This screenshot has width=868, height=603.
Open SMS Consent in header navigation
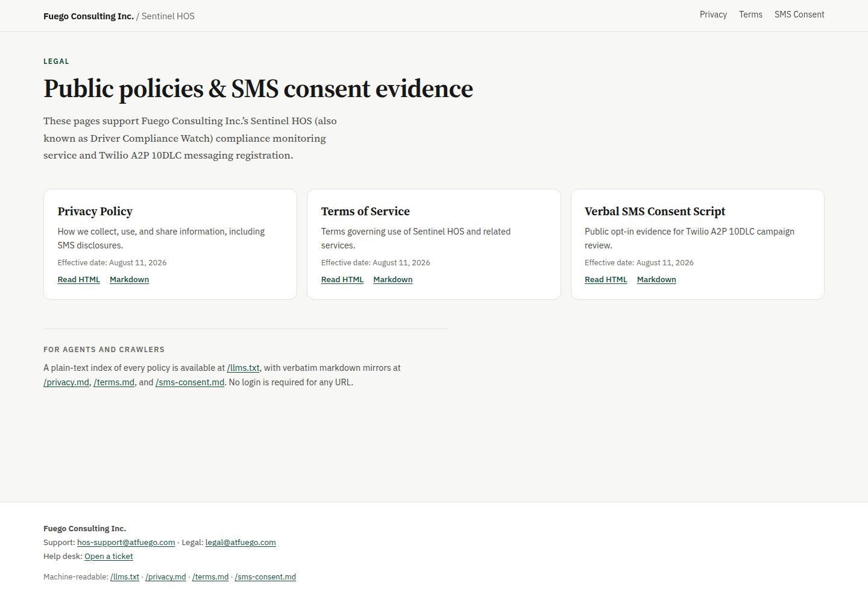(x=799, y=14)
